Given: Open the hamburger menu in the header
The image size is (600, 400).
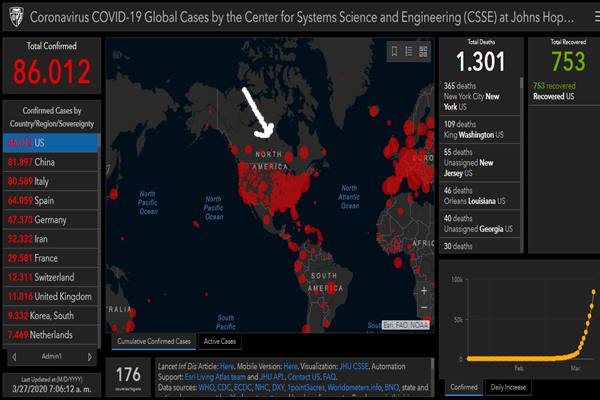Looking at the screenshot, I should pyautogui.click(x=597, y=17).
